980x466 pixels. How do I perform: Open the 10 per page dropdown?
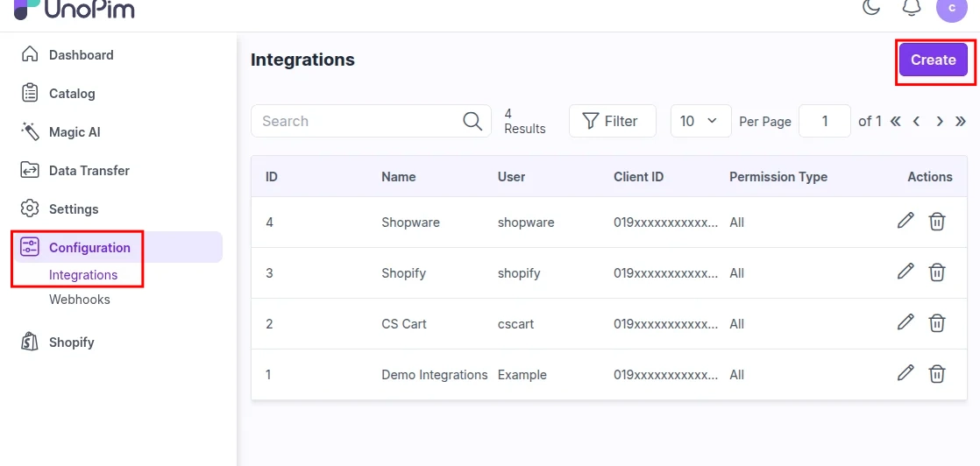[x=701, y=121]
